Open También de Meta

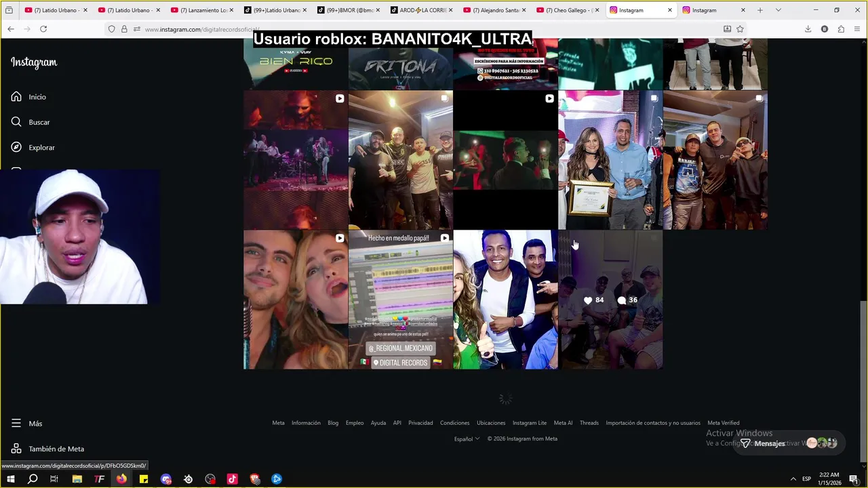(x=47, y=449)
